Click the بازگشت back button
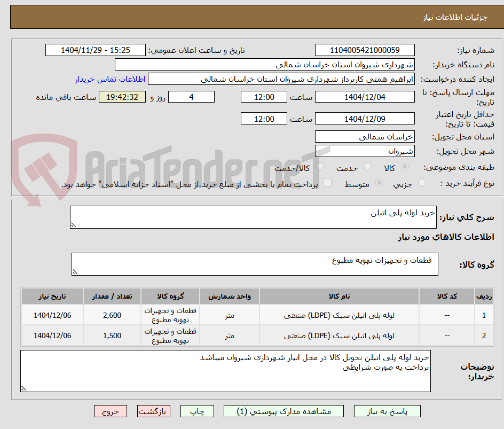 (x=154, y=411)
